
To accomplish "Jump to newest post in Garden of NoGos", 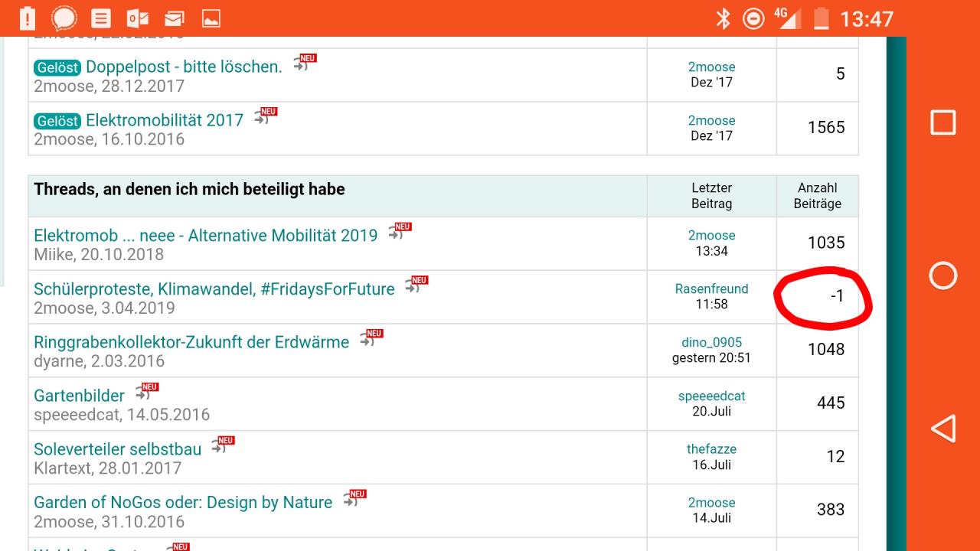I will pyautogui.click(x=354, y=500).
